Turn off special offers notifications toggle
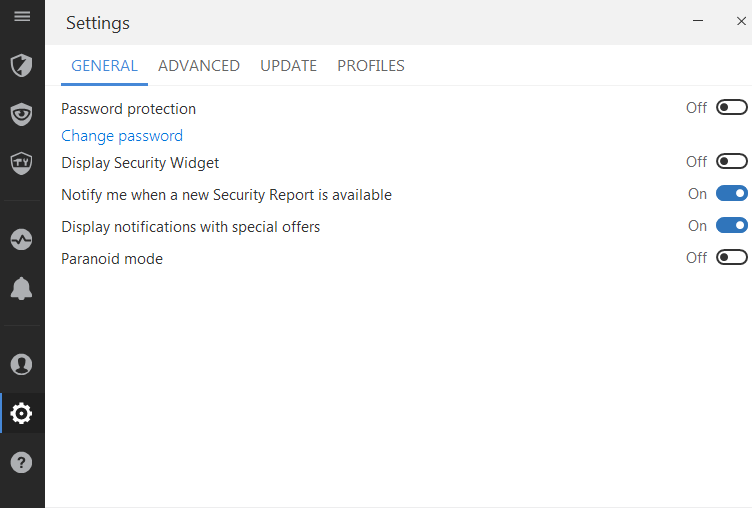Screen dimensions: 752x508 pos(731,226)
